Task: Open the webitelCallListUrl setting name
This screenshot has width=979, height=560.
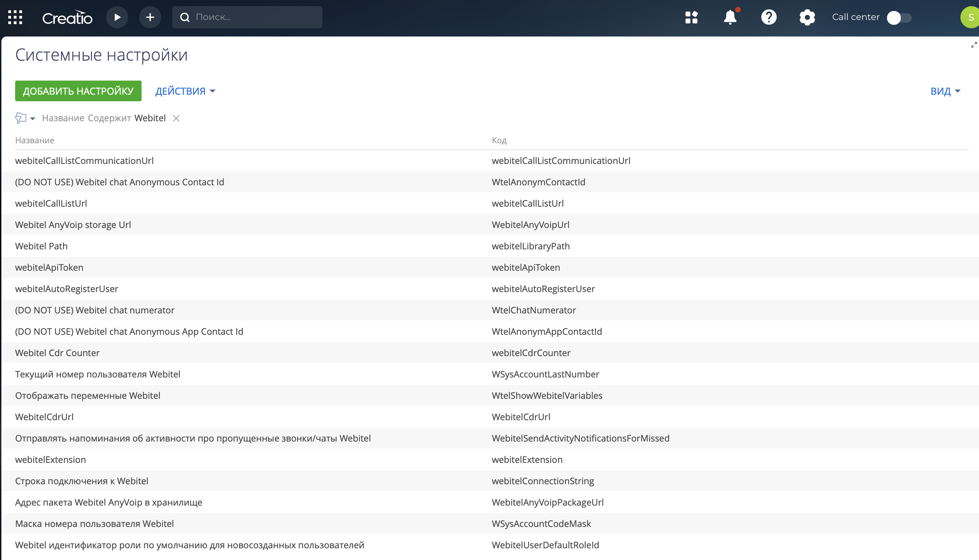Action: point(51,204)
